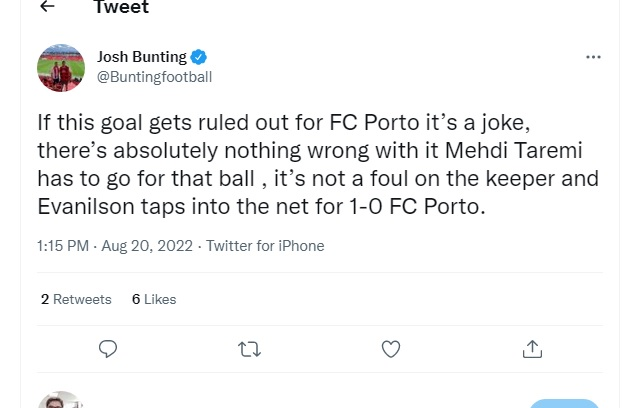624x408 pixels.
Task: View the 6 Likes list
Action: 154,298
